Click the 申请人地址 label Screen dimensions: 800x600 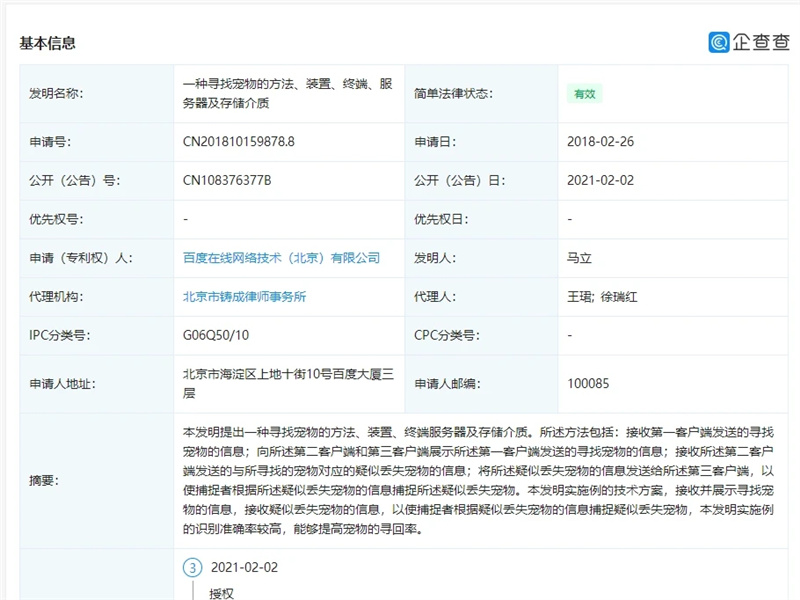(x=62, y=383)
